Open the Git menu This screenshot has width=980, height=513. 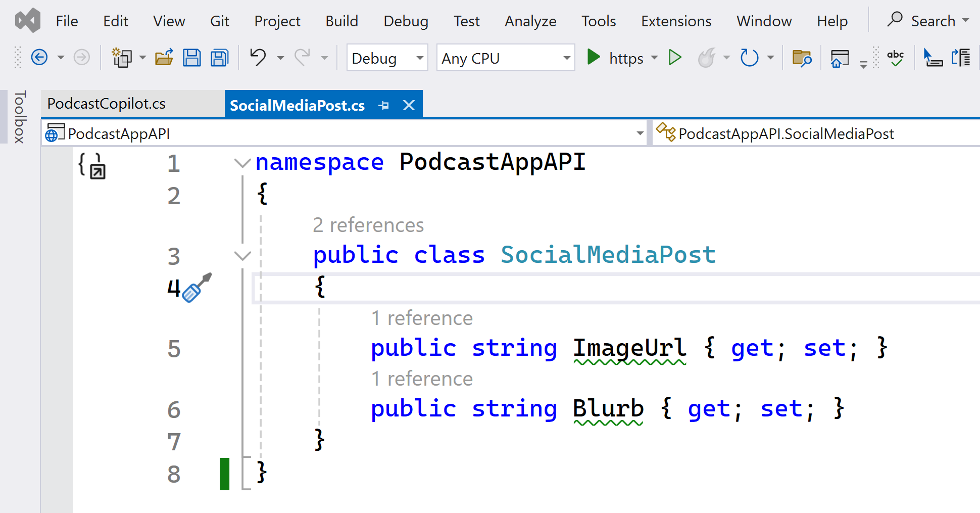pos(219,21)
